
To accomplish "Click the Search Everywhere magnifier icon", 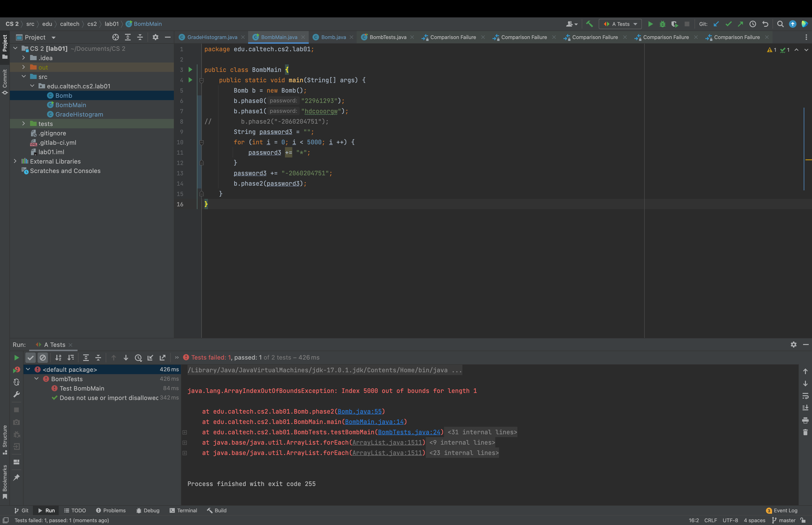I will tap(780, 24).
